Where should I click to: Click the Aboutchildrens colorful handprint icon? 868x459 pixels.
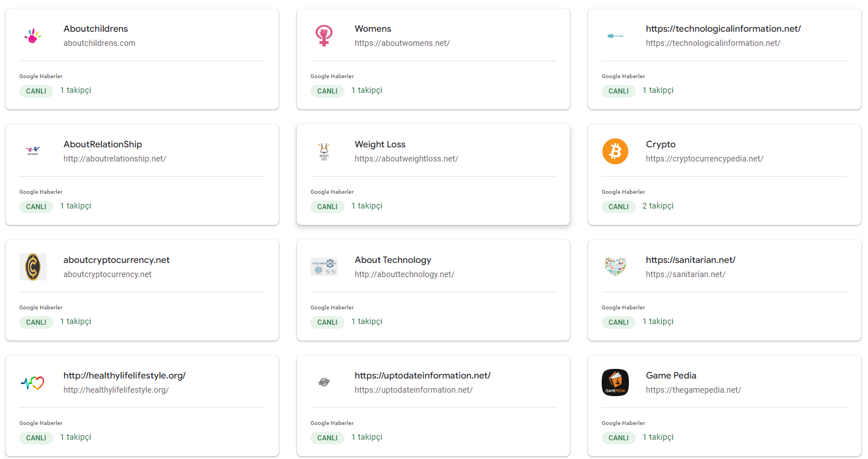33,36
